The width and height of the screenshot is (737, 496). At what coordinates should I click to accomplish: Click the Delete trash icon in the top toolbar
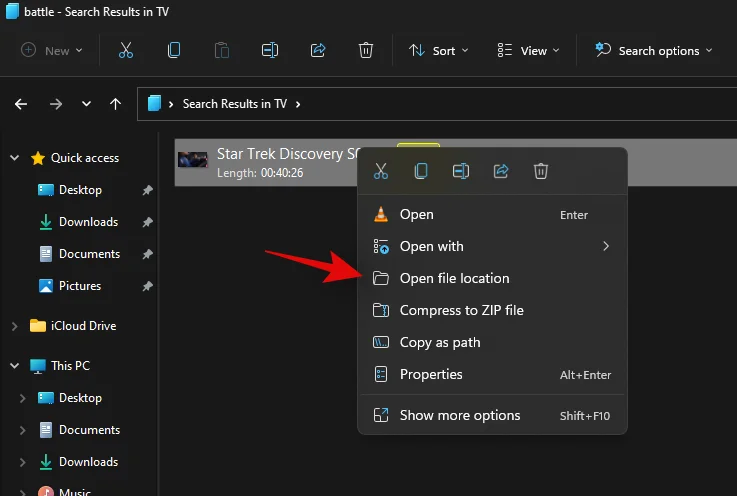click(366, 50)
